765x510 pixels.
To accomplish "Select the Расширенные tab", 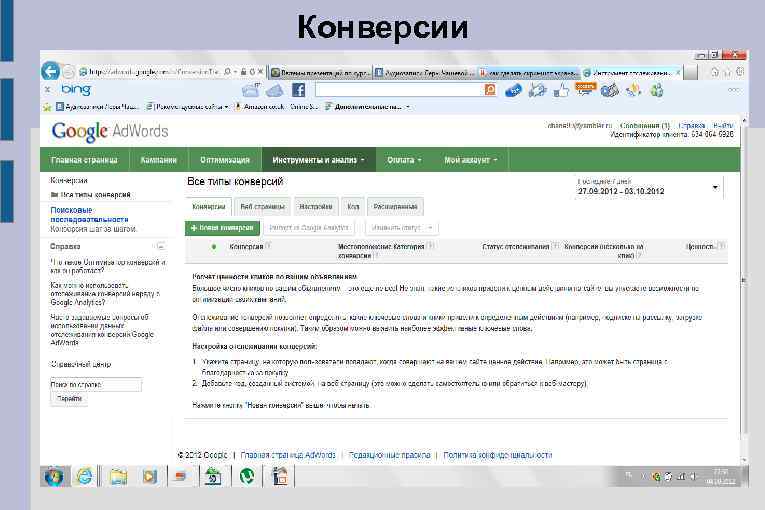I will click(x=395, y=206).
